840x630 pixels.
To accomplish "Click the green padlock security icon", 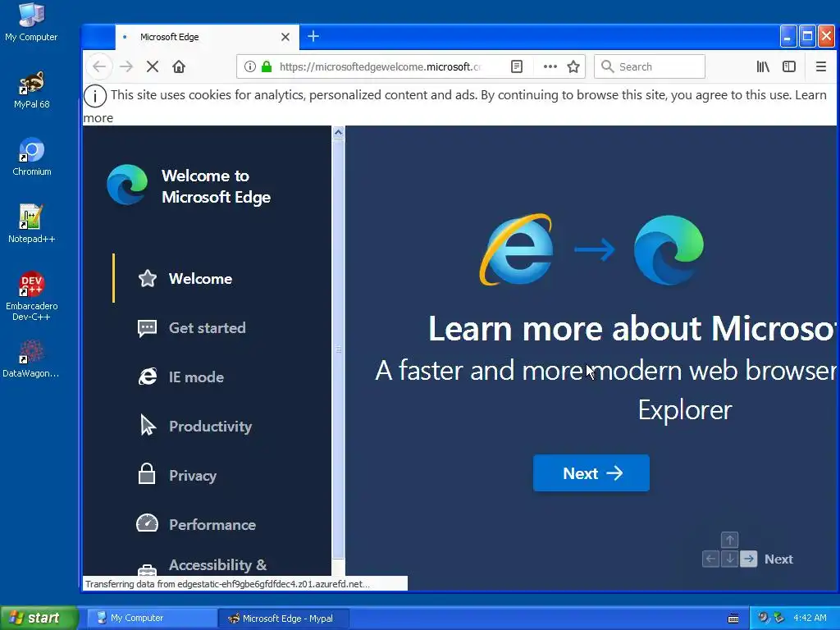I will pos(267,66).
